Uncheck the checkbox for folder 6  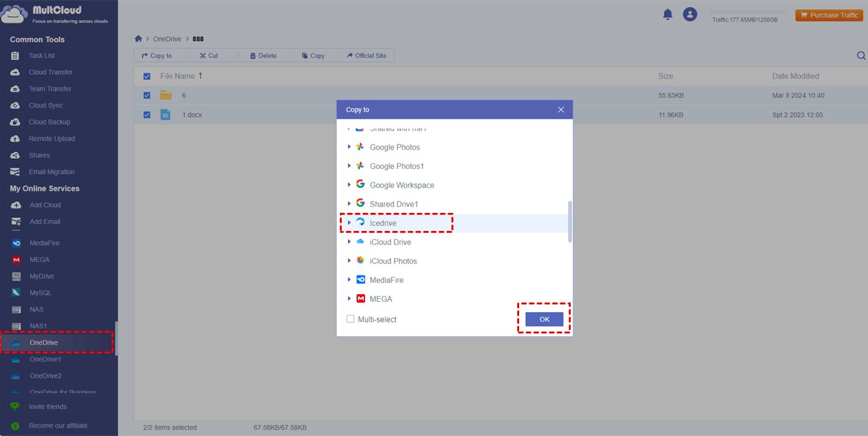click(147, 95)
